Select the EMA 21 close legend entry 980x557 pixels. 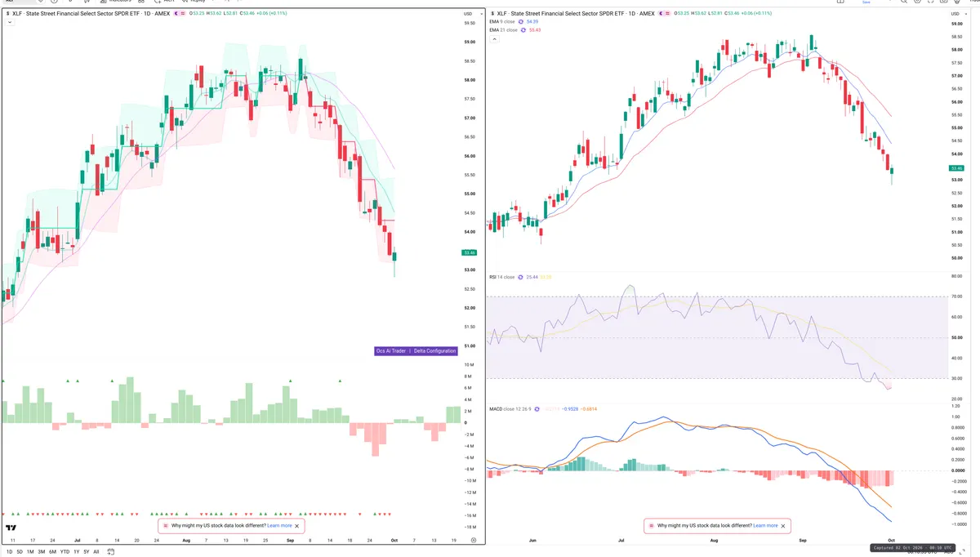pos(503,30)
